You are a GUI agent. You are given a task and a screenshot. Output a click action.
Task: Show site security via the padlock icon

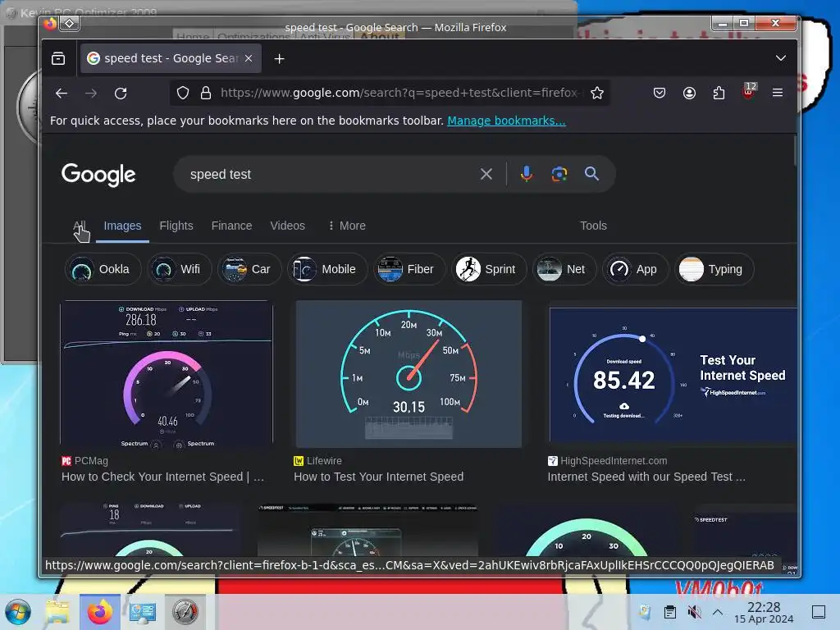point(206,94)
